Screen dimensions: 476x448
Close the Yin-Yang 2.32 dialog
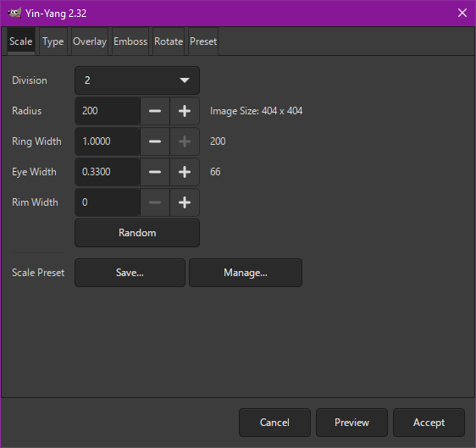pyautogui.click(x=462, y=13)
